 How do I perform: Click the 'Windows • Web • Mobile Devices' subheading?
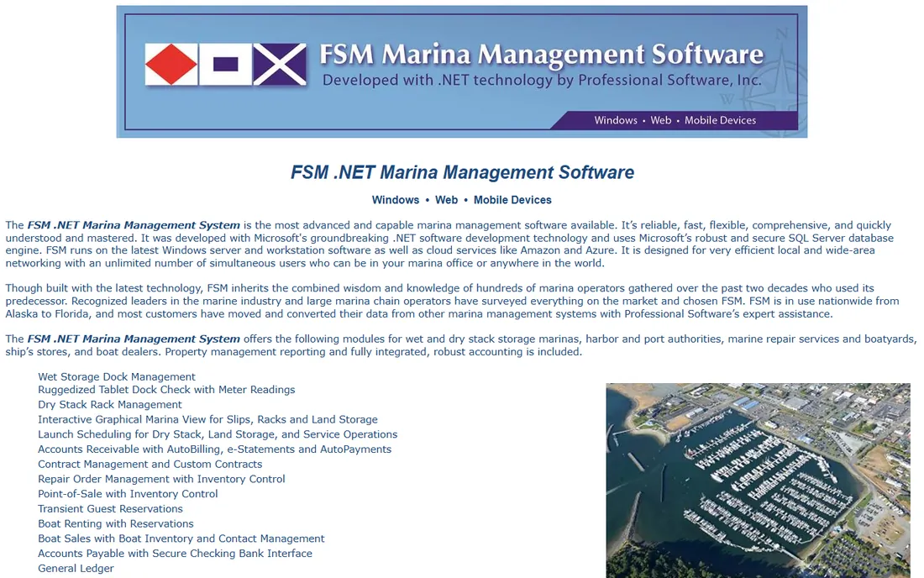461,200
